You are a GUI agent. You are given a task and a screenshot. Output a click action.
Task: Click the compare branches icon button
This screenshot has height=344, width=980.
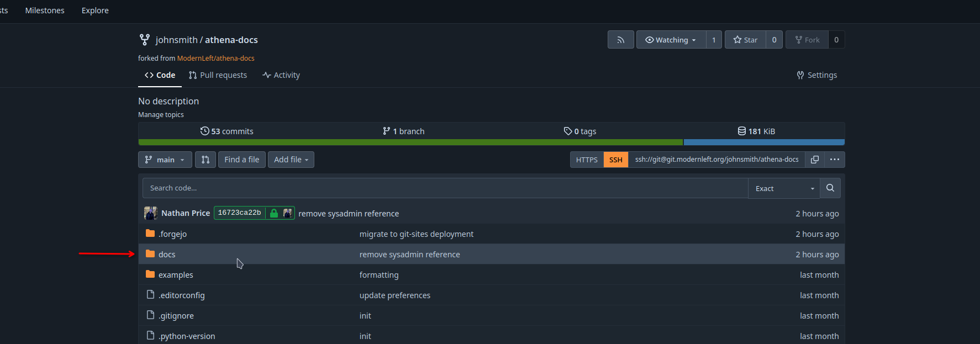206,160
